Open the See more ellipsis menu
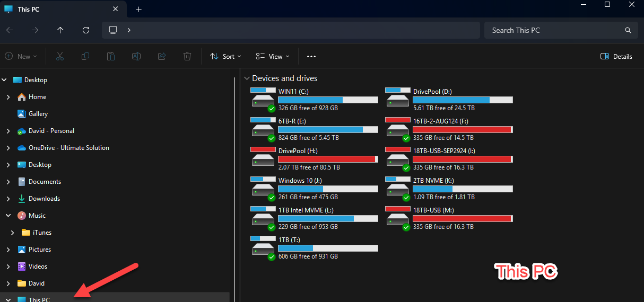The height and width of the screenshot is (302, 644). click(311, 56)
